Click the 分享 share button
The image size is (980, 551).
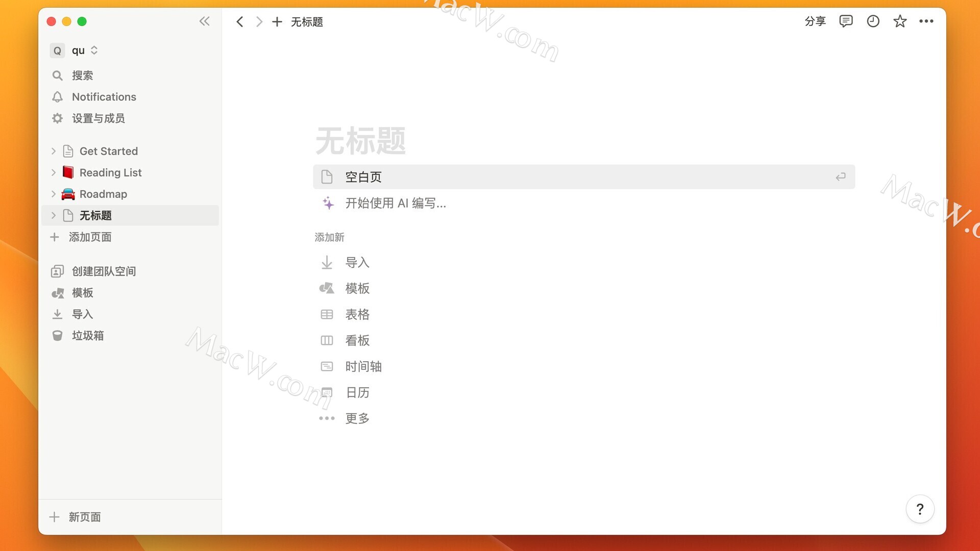pos(815,21)
